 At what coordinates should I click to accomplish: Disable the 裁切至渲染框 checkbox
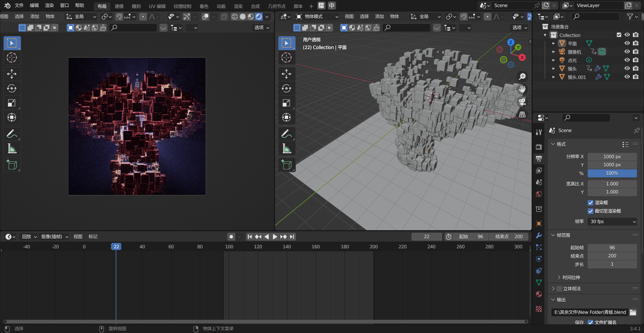click(590, 211)
